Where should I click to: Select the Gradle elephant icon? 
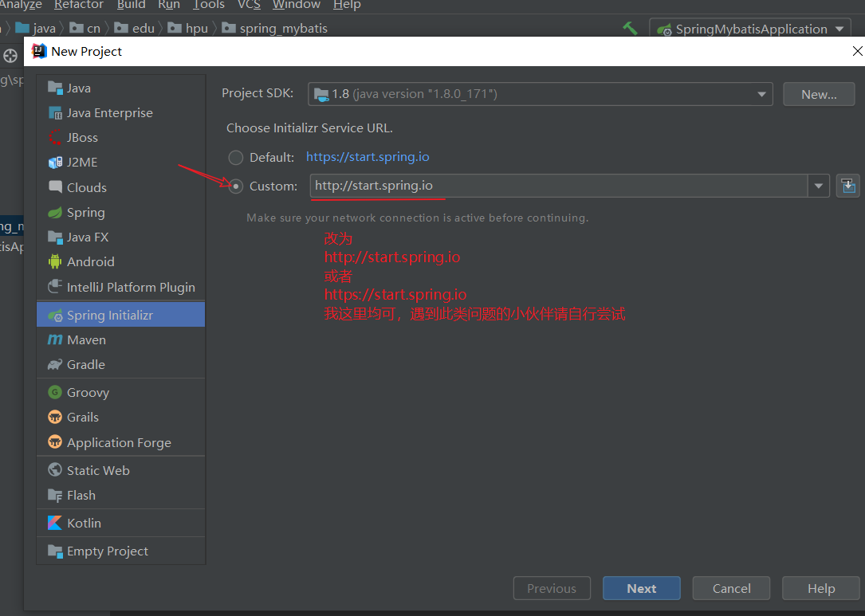[x=55, y=364]
